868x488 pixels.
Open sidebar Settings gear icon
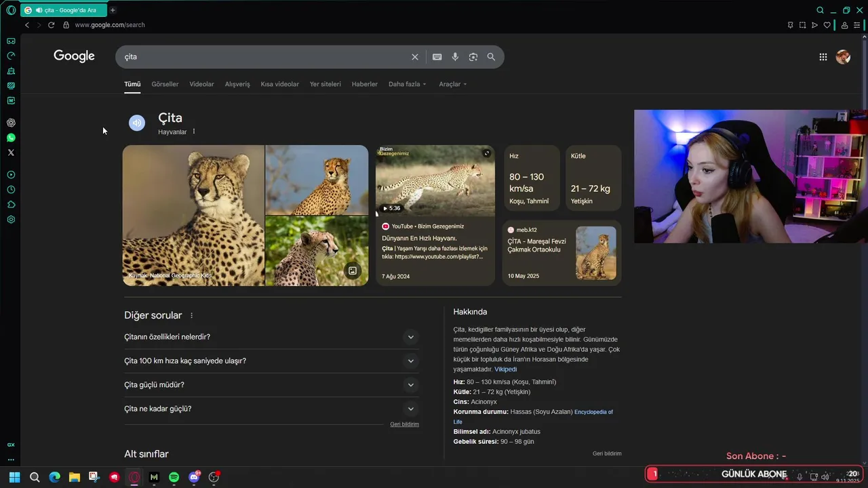click(11, 220)
